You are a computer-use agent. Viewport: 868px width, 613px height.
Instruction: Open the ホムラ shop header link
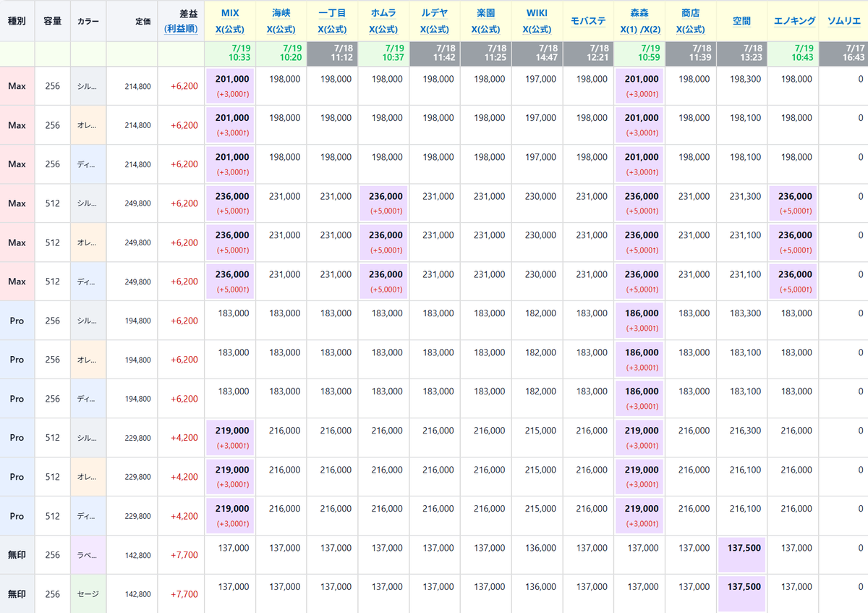tap(383, 13)
